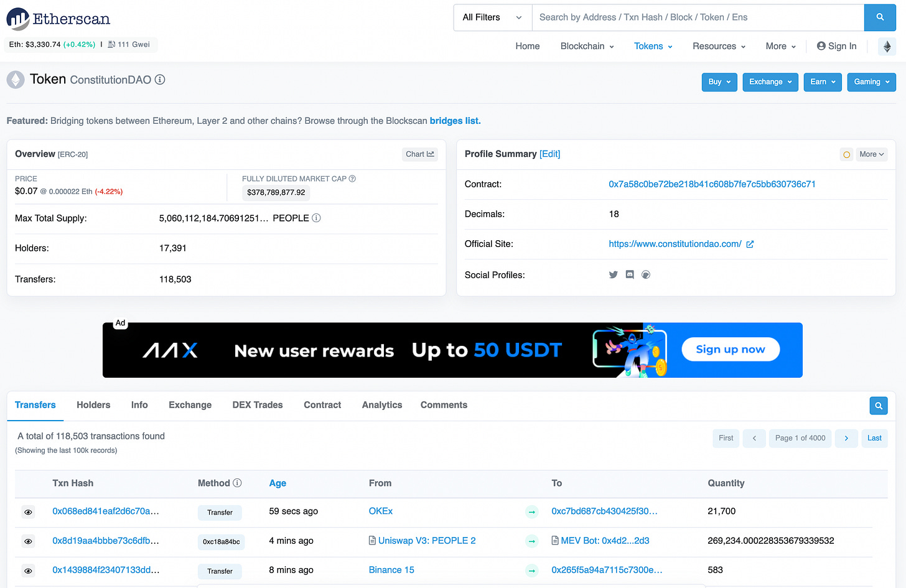Open the Binance 15 sender link
The height and width of the screenshot is (588, 906).
point(391,570)
